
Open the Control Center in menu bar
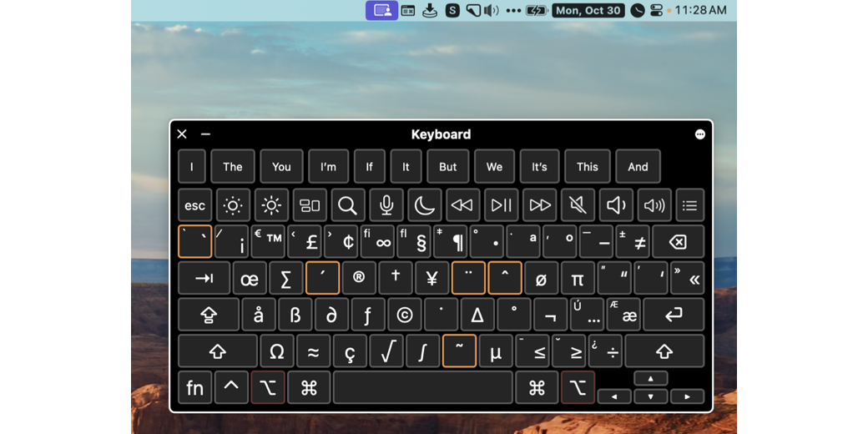coord(656,11)
